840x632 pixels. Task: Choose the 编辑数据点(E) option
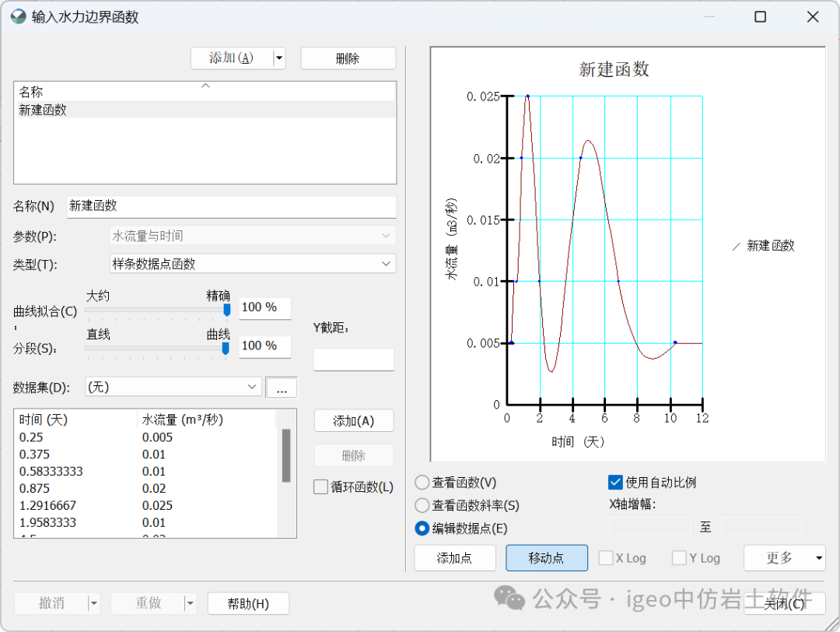coord(422,528)
